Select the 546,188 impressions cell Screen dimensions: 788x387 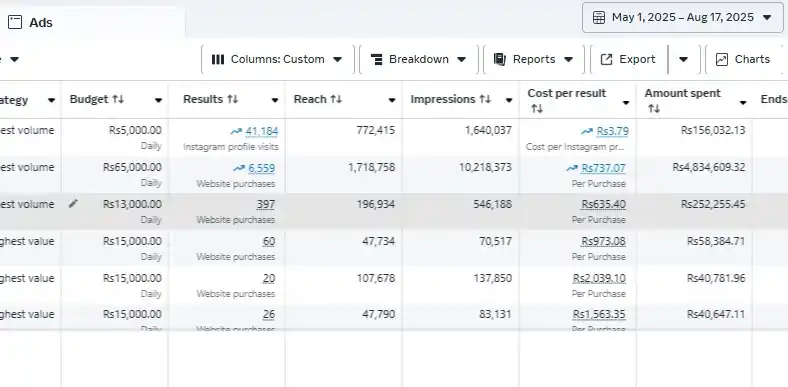pos(461,211)
